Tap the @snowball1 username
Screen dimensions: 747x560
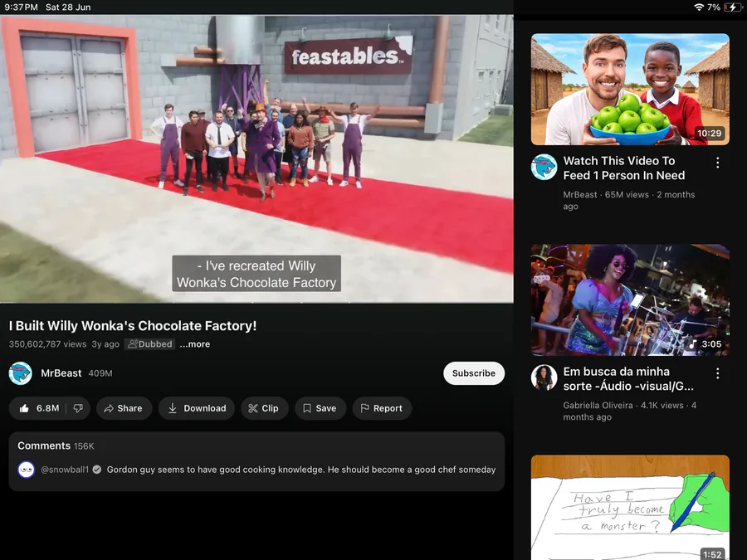point(65,470)
